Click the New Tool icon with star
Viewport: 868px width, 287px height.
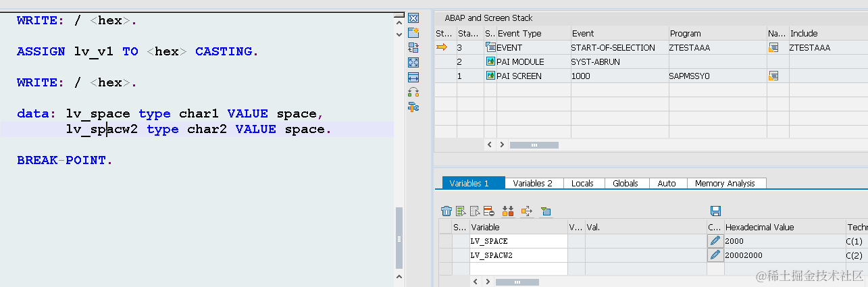(413, 32)
